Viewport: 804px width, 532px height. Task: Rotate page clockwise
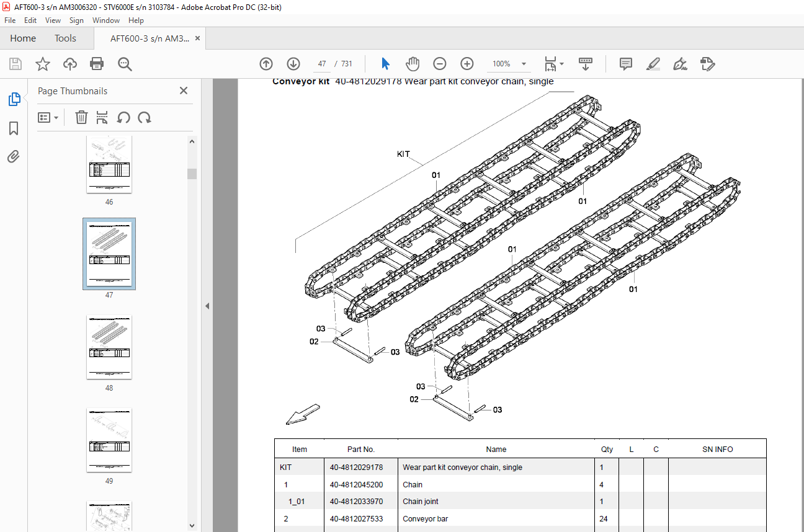[x=145, y=117]
